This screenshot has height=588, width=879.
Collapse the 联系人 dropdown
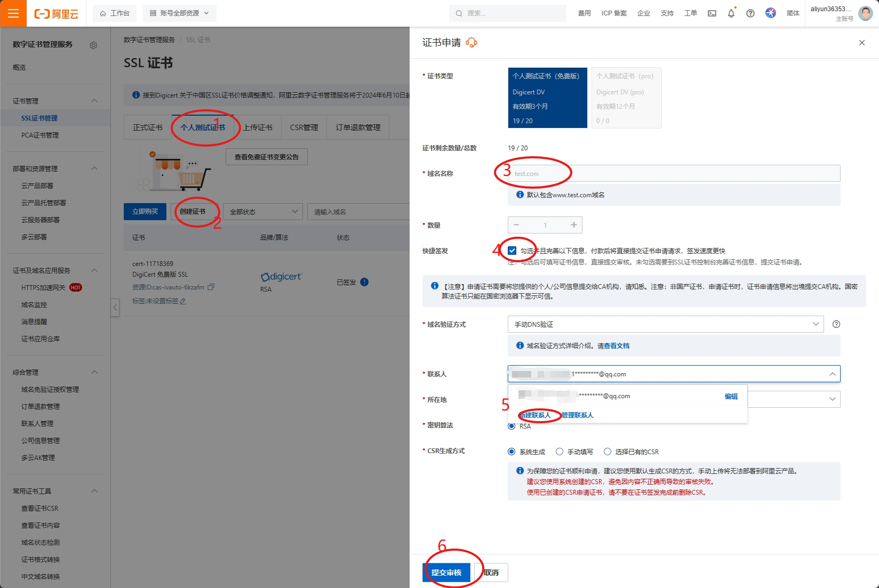832,374
